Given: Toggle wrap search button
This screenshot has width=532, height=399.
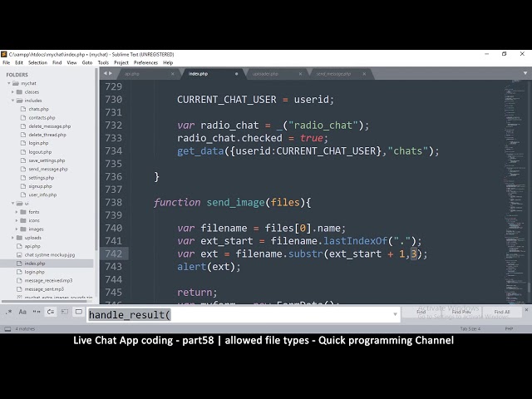Looking at the screenshot, I should 51,312.
